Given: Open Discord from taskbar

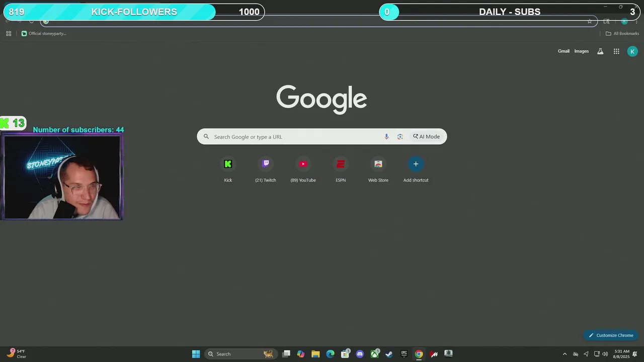Looking at the screenshot, I should coord(360,354).
